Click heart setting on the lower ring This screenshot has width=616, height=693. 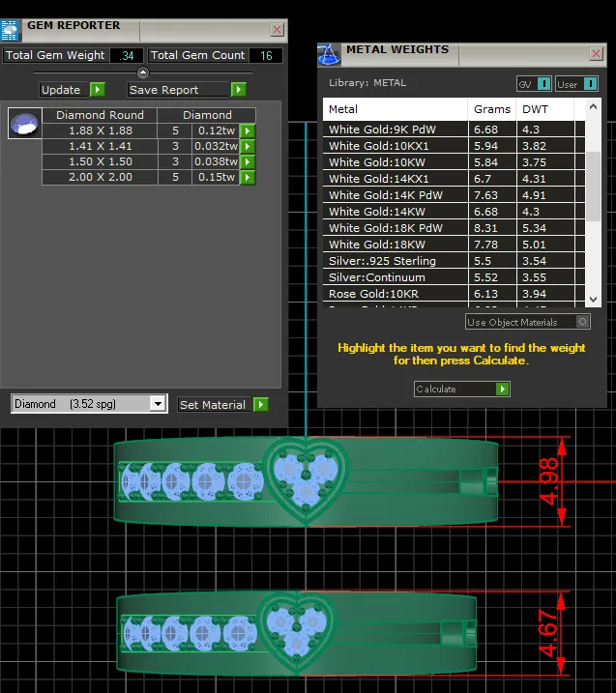tap(297, 634)
